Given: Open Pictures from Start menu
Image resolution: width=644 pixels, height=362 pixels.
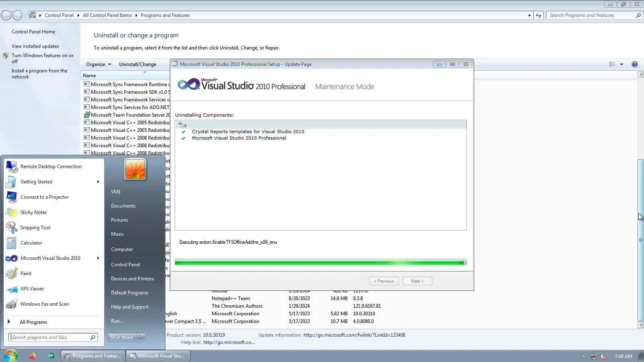Looking at the screenshot, I should coord(120,220).
